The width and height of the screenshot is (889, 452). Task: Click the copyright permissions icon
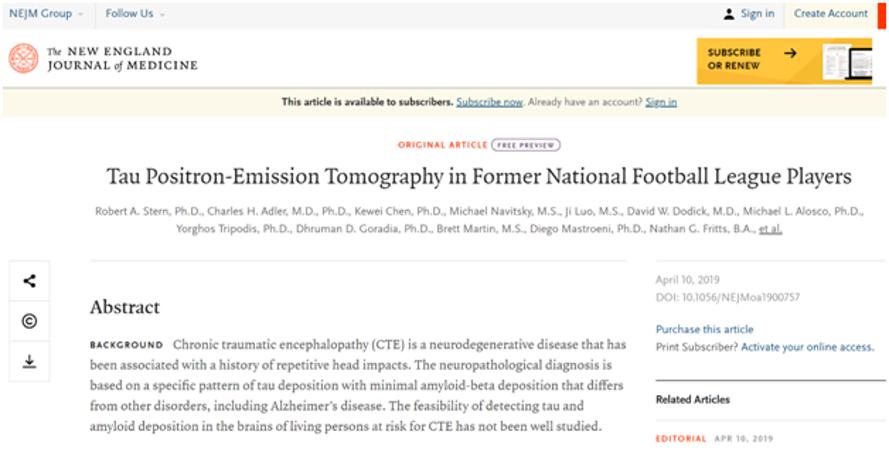(29, 321)
